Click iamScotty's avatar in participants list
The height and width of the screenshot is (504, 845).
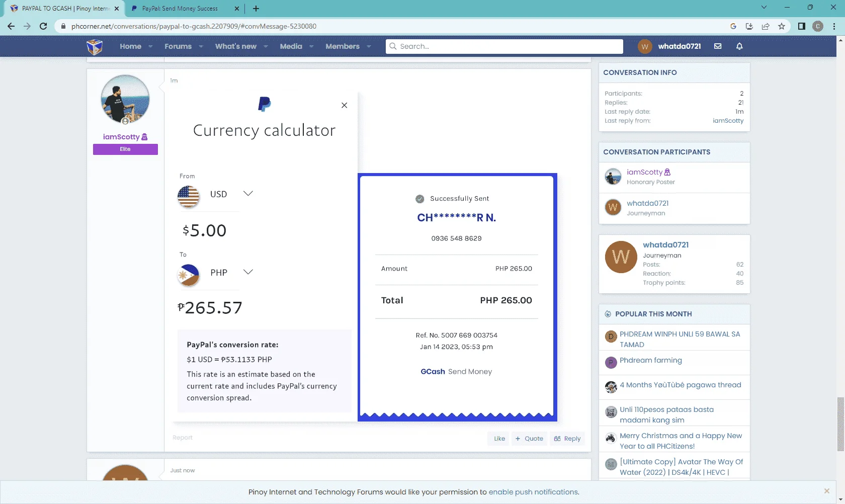click(x=613, y=177)
